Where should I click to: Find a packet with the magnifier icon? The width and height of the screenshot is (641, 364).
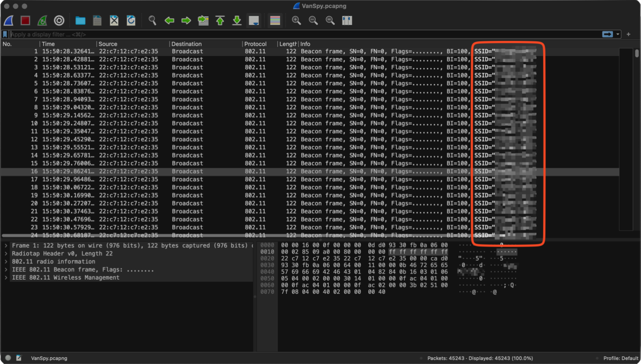pos(152,20)
